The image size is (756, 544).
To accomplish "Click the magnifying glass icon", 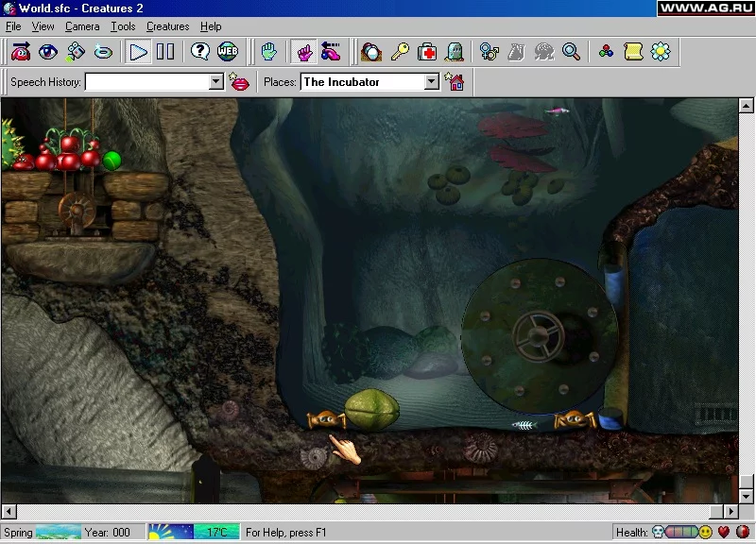I will pyautogui.click(x=572, y=52).
